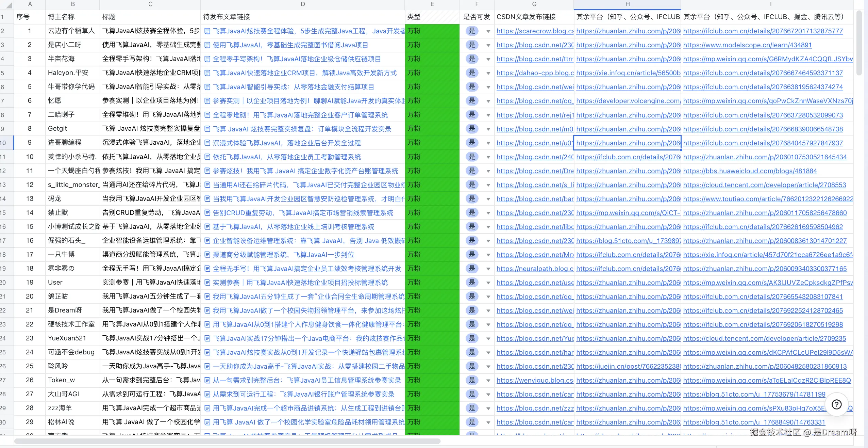This screenshot has width=868, height=448.
Task: Open 是否可发 dropdown in 码龙 row
Action: point(488,199)
